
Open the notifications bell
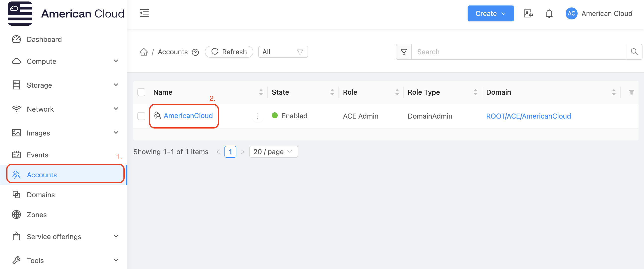pyautogui.click(x=549, y=13)
